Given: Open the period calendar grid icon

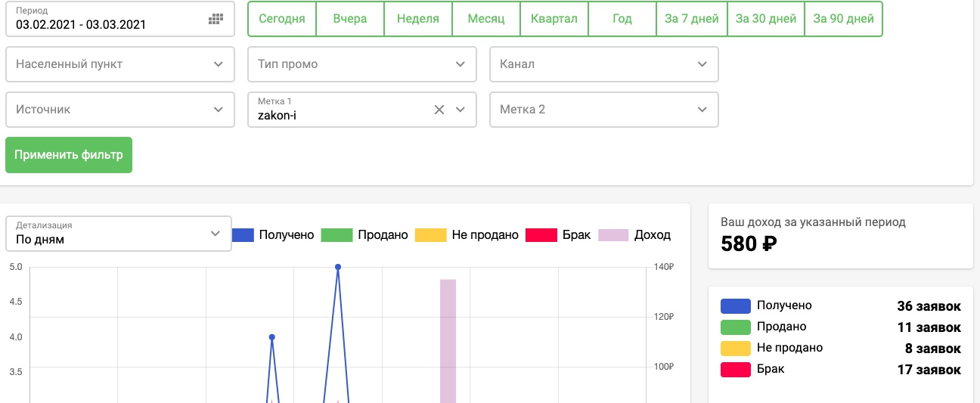Looking at the screenshot, I should coord(216,20).
